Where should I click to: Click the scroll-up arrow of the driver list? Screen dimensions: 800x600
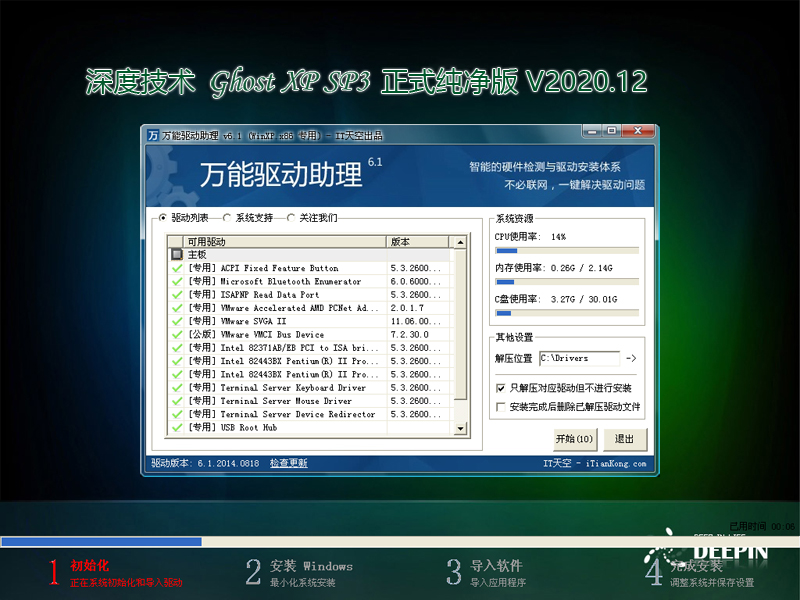459,241
